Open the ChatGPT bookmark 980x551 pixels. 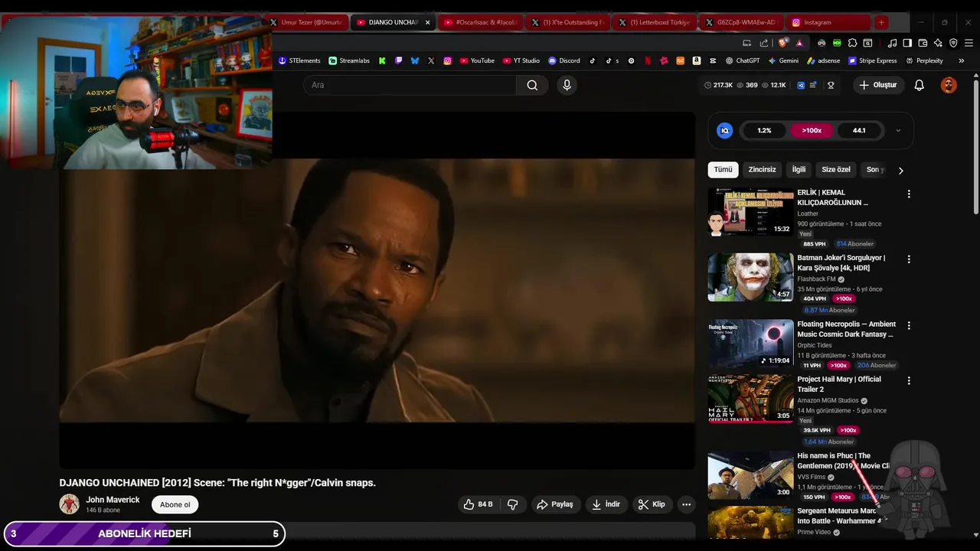point(743,60)
